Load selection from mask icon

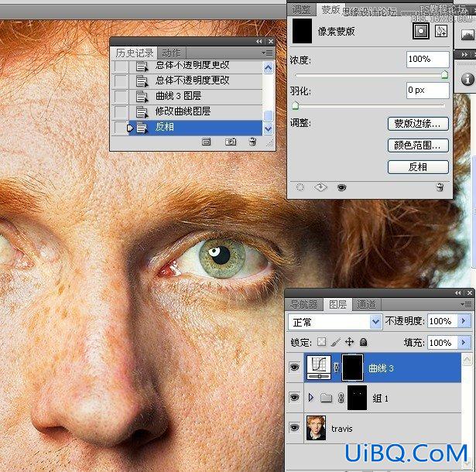[x=300, y=187]
